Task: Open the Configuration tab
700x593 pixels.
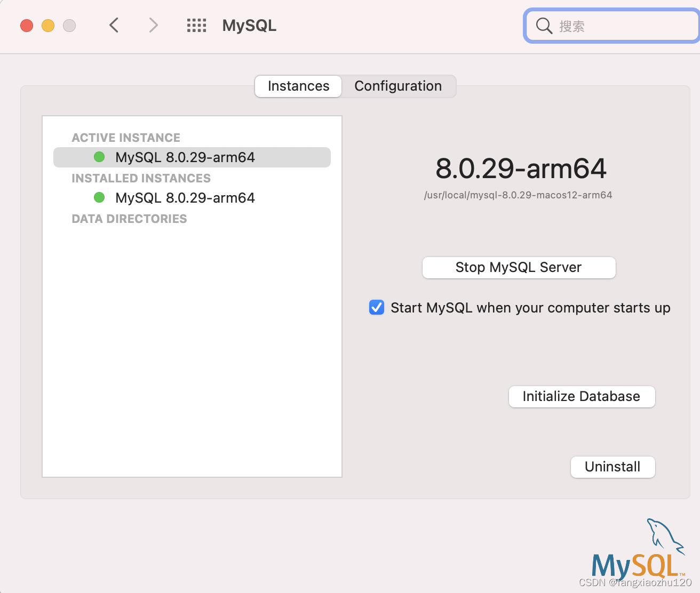Action: click(x=398, y=86)
